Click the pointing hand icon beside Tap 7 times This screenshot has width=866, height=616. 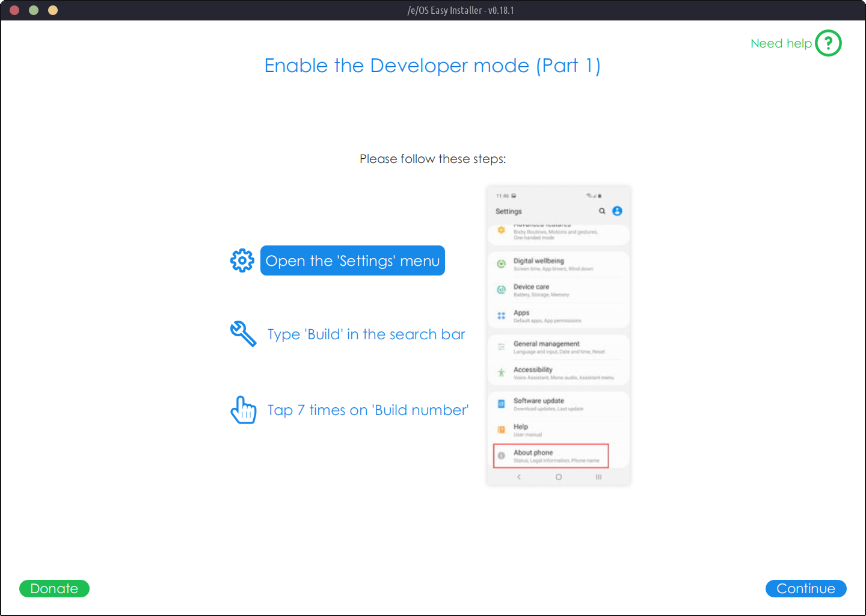tap(244, 410)
